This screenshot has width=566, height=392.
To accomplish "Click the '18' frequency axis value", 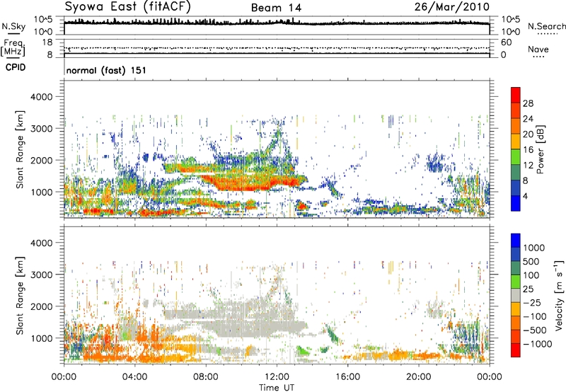I will [x=47, y=42].
